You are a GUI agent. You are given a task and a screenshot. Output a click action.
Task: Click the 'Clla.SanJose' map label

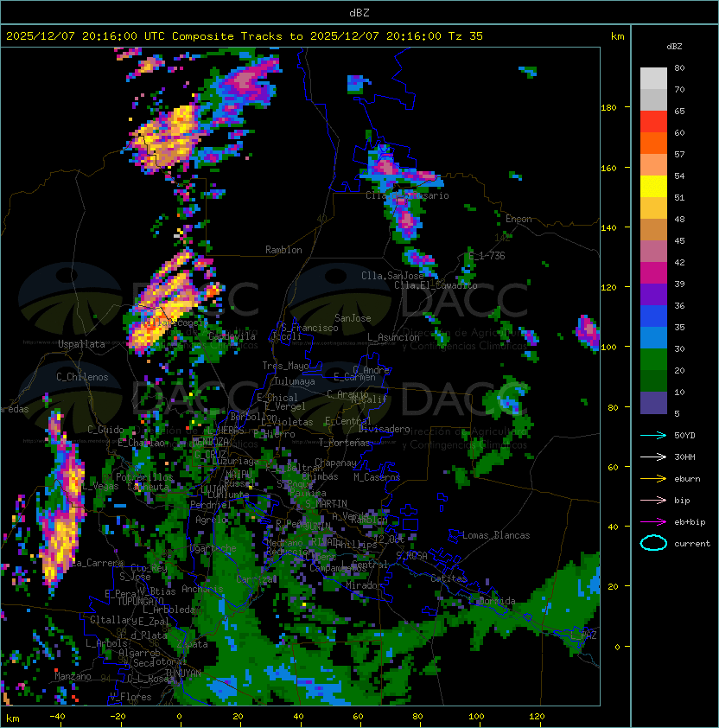click(x=392, y=276)
